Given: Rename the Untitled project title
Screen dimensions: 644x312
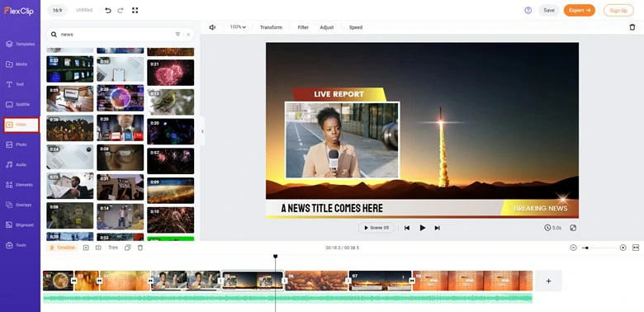Looking at the screenshot, I should click(84, 10).
